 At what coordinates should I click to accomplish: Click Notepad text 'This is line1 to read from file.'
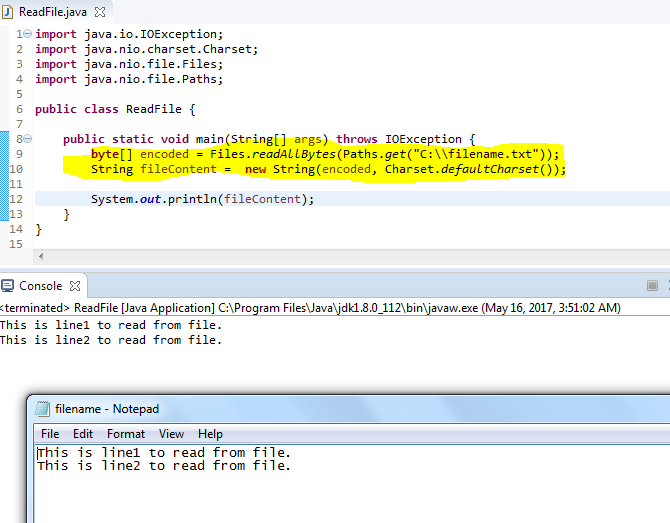point(164,452)
